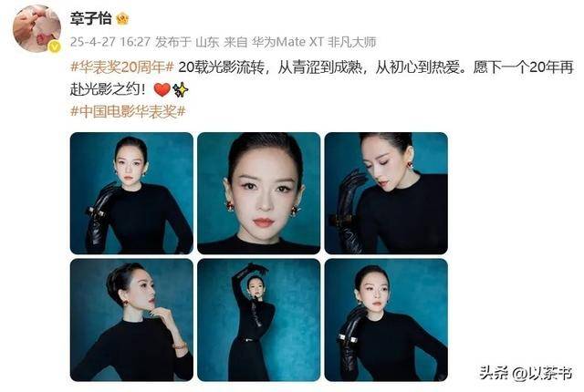Open the close-up face portrait photo
This screenshot has width=584, height=392.
(x=258, y=193)
